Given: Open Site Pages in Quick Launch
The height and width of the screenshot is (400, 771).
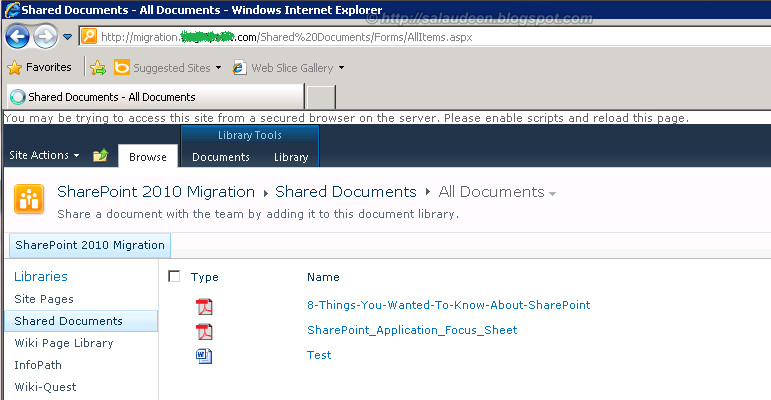Looking at the screenshot, I should [x=44, y=299].
